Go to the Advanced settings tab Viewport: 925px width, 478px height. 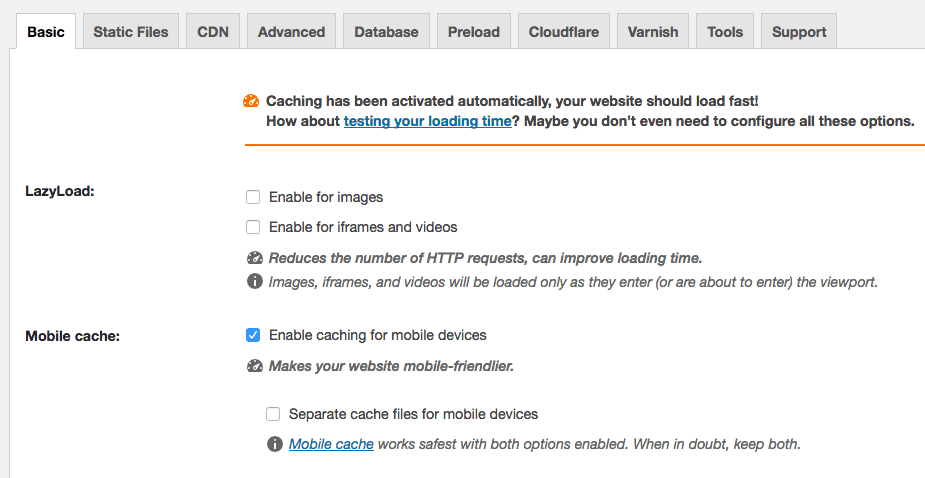click(291, 32)
